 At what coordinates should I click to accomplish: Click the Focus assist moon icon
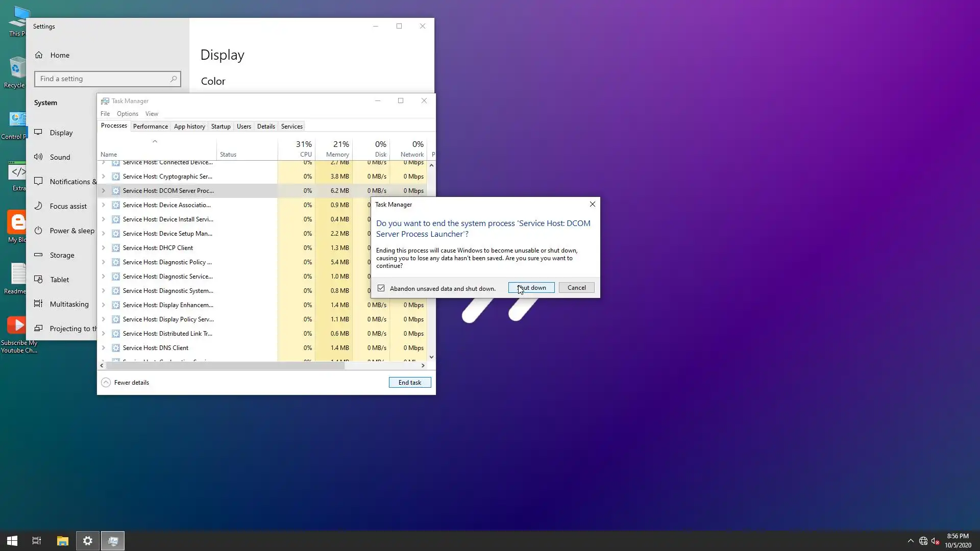38,206
